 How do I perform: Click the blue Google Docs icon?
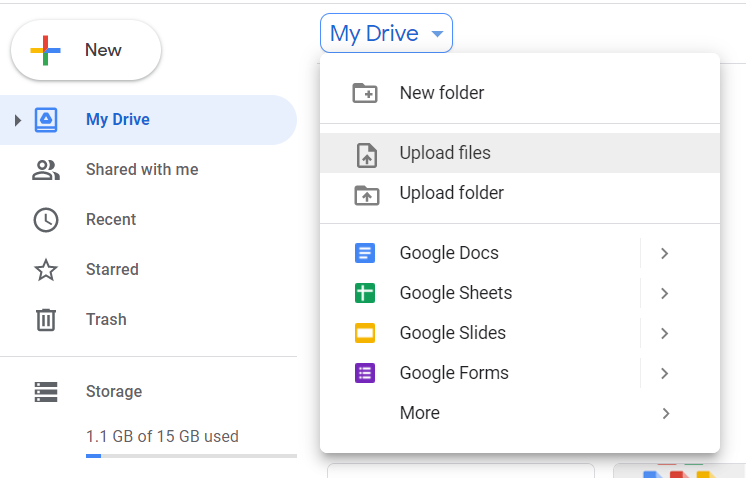tap(365, 253)
